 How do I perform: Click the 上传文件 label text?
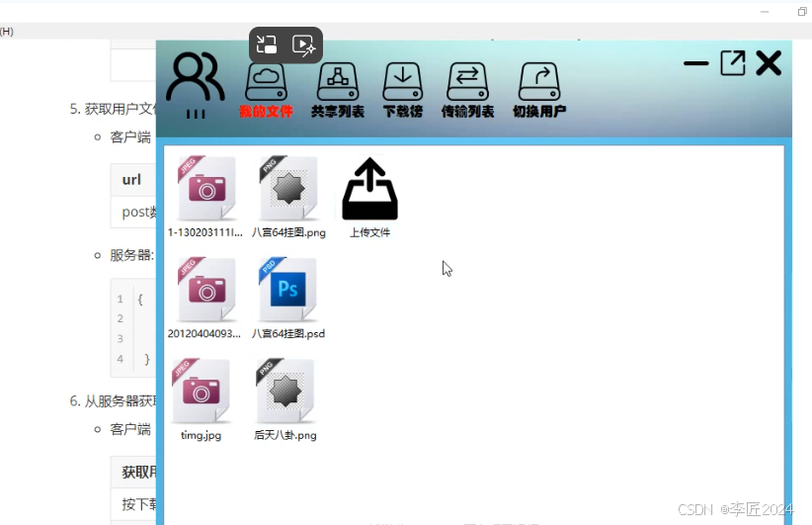coord(369,232)
